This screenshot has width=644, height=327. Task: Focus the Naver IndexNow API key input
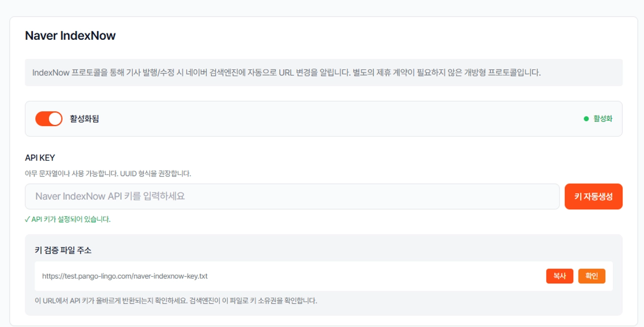[x=292, y=197]
